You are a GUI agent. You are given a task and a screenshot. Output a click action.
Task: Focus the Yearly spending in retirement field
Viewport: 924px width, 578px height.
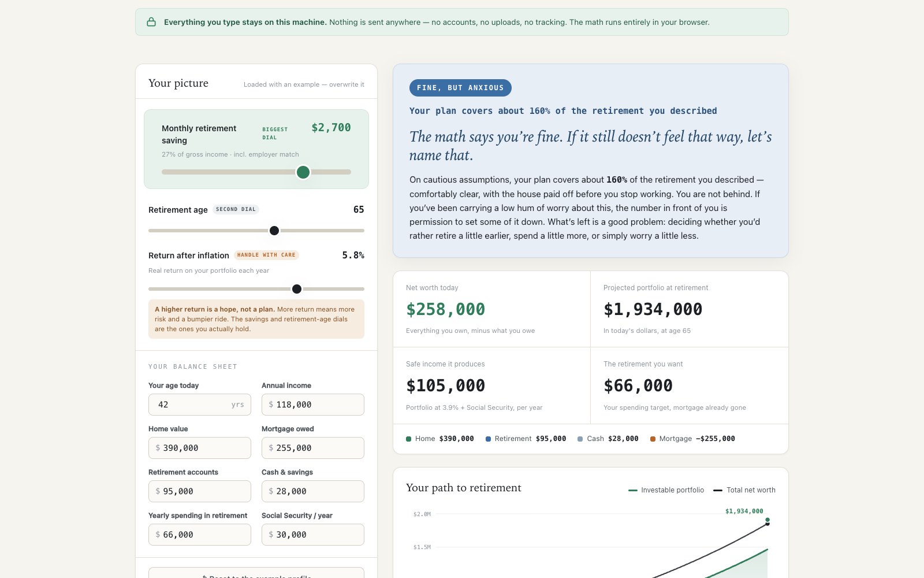pos(200,535)
